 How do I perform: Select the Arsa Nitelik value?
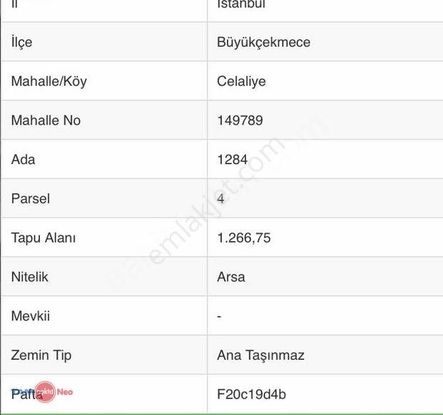pyautogui.click(x=231, y=277)
